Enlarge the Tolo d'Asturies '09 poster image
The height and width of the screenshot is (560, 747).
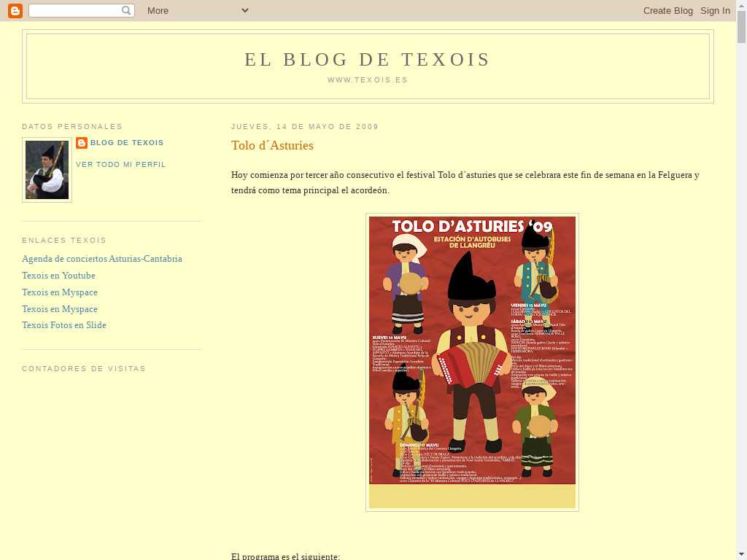(x=472, y=362)
